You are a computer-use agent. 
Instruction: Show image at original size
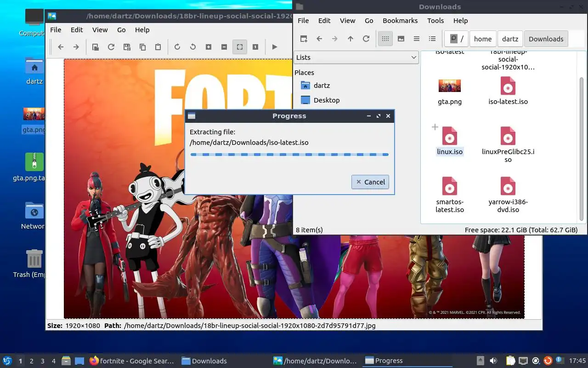click(x=255, y=47)
